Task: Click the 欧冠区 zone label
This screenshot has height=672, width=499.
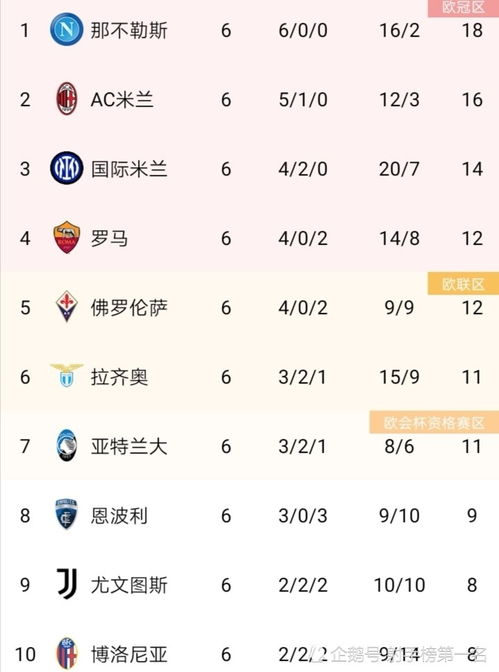Action: (x=463, y=8)
